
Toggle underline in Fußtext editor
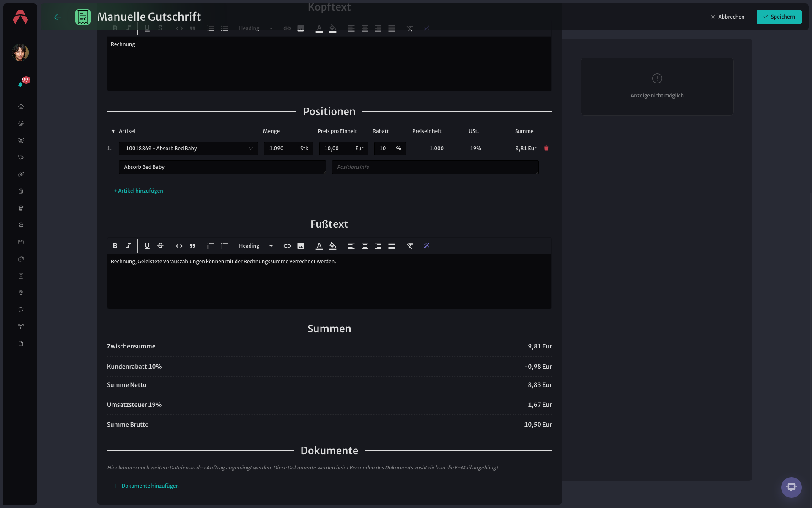coord(147,246)
